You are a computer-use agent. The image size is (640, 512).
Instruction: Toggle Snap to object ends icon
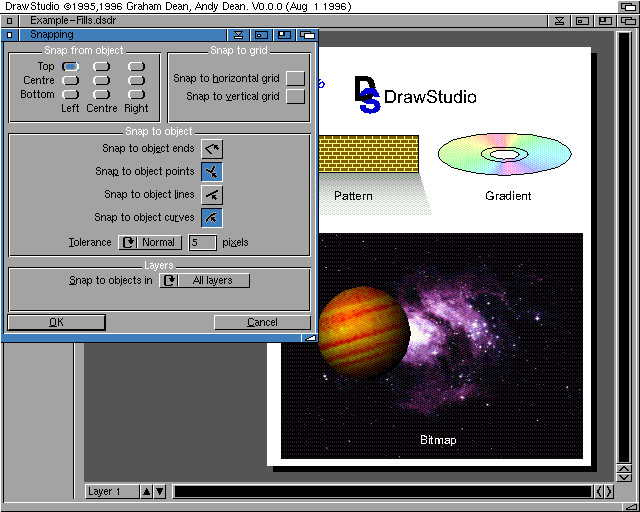[212, 149]
